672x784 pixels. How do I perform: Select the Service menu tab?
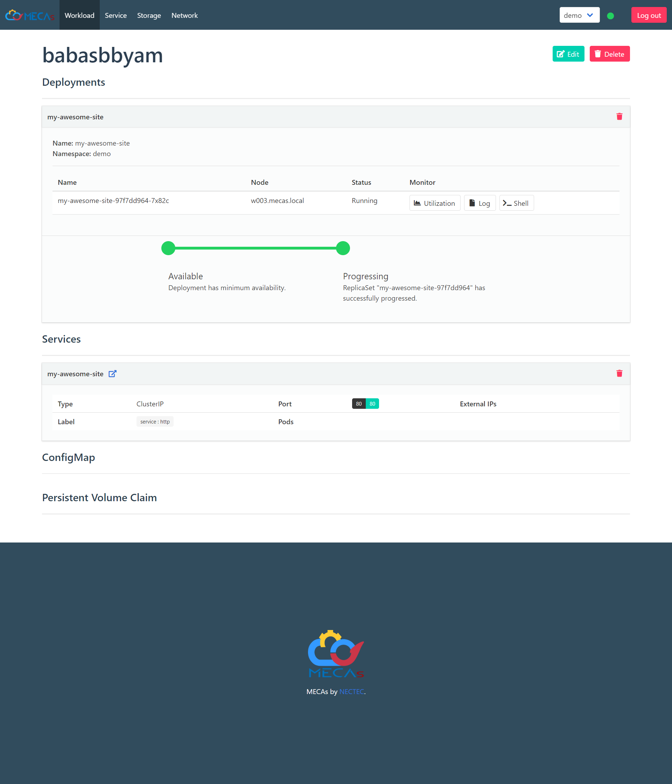pyautogui.click(x=115, y=15)
